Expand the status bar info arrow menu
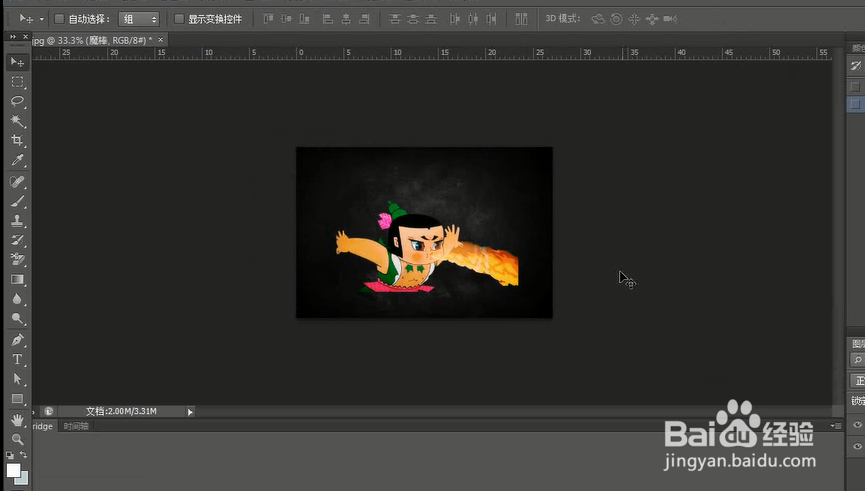Image resolution: width=865 pixels, height=491 pixels. (190, 412)
